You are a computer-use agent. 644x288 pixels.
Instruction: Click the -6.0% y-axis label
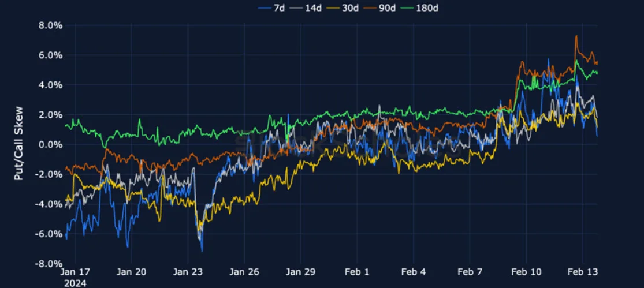click(50, 234)
